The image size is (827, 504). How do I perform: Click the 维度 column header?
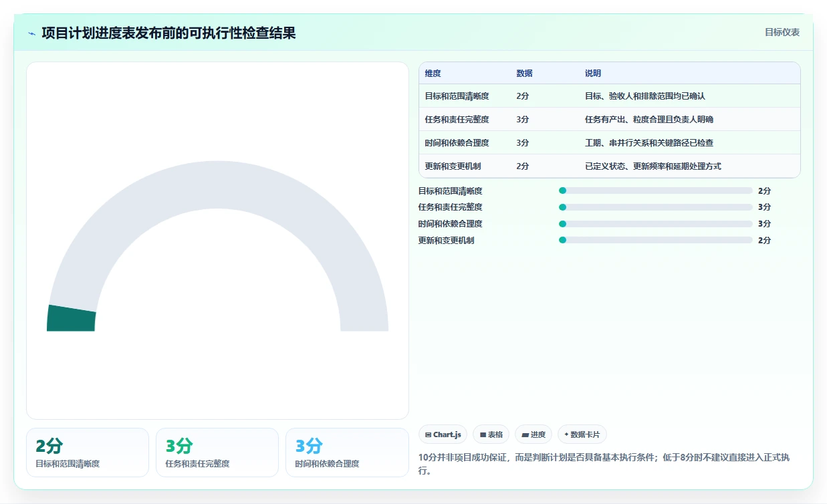[433, 74]
